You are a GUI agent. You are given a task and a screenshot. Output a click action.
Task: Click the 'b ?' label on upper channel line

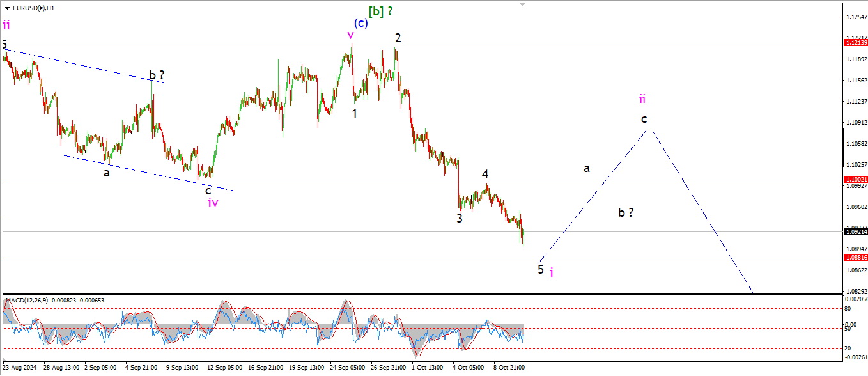(x=157, y=75)
